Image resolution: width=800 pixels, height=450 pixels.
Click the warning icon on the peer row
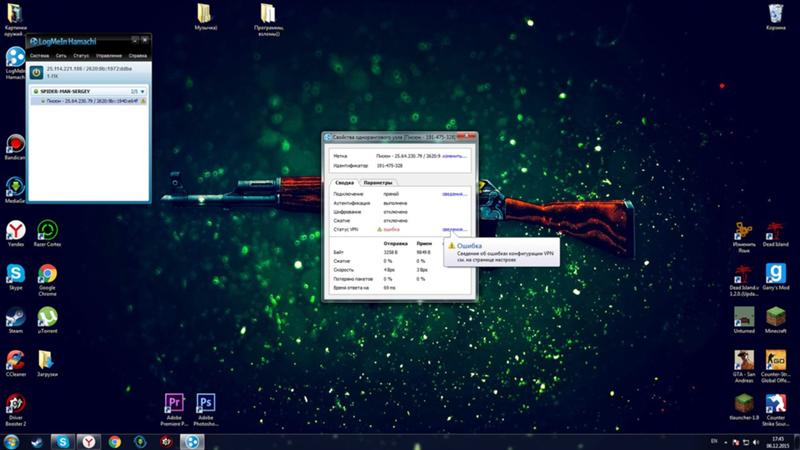pos(143,101)
